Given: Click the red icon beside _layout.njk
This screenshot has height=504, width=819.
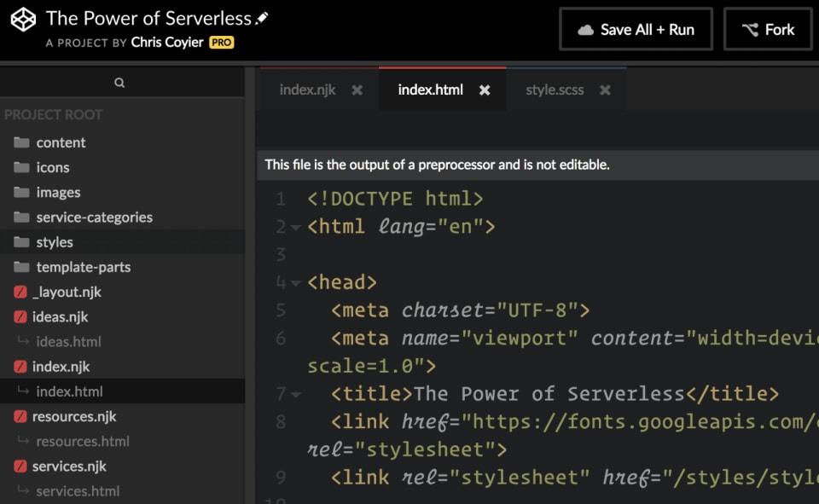Looking at the screenshot, I should [x=20, y=293].
